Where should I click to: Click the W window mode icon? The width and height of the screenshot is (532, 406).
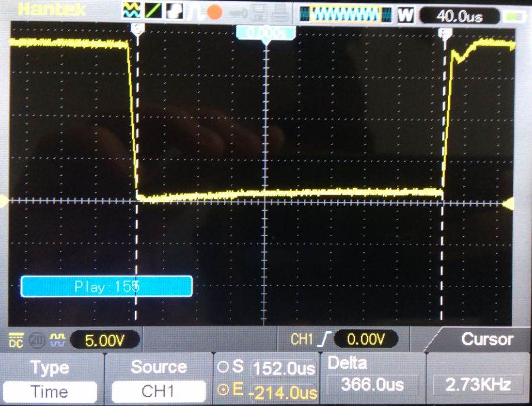[405, 15]
